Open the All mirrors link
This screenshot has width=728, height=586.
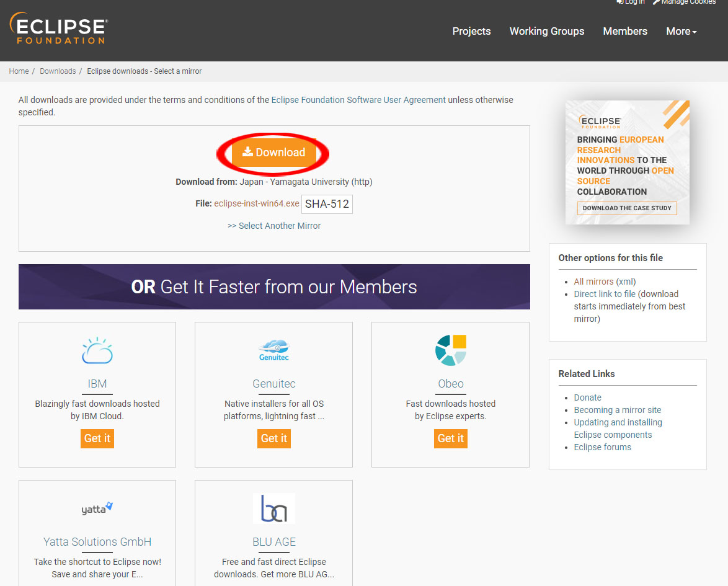point(593,282)
